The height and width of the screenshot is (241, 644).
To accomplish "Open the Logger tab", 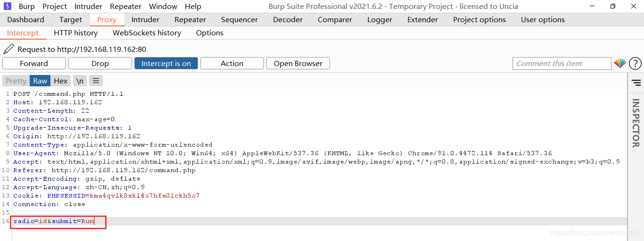I will (380, 19).
